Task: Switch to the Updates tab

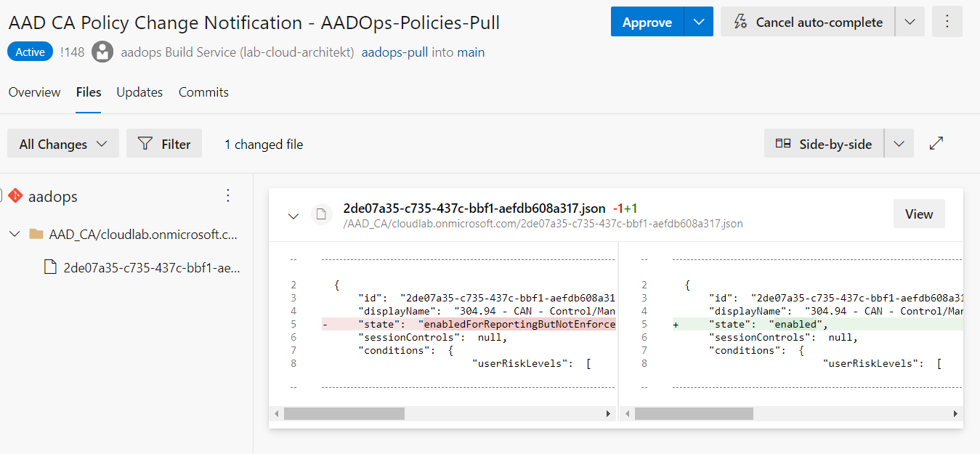Action: click(x=139, y=92)
